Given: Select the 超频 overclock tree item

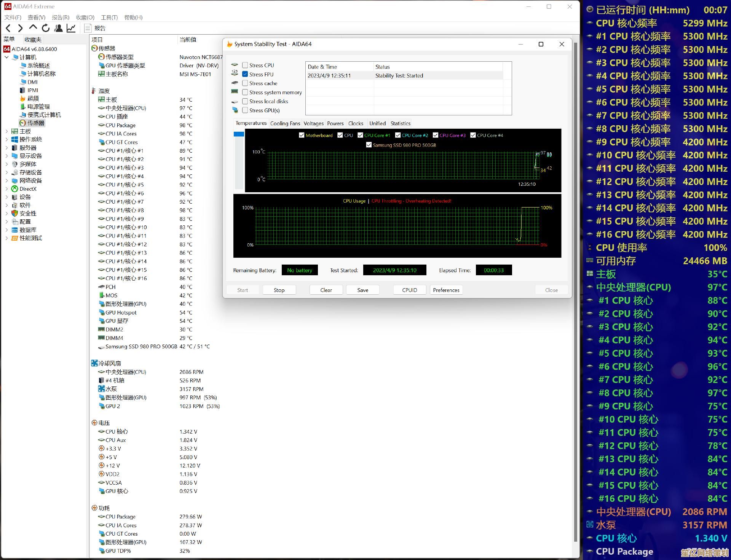Looking at the screenshot, I should pos(33,98).
